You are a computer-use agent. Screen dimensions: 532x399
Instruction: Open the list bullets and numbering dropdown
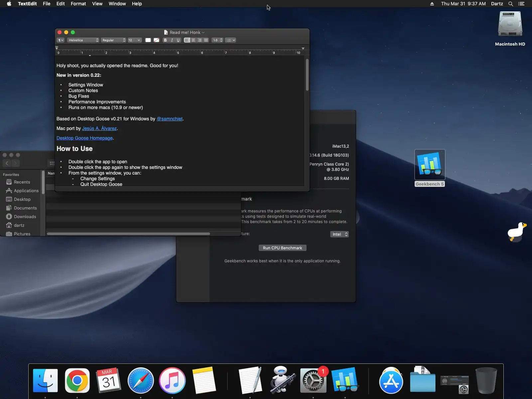[x=230, y=40]
